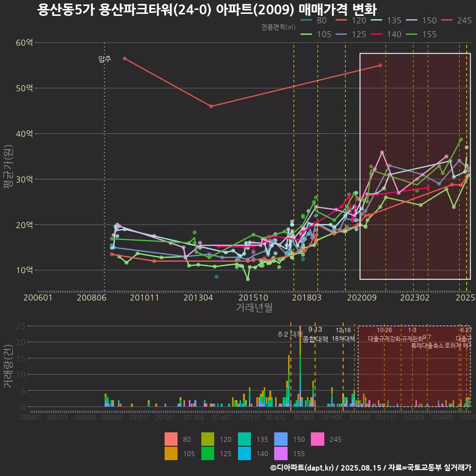476x476 pixels.
Task: Click the 40억 price axis label
Action: point(24,133)
